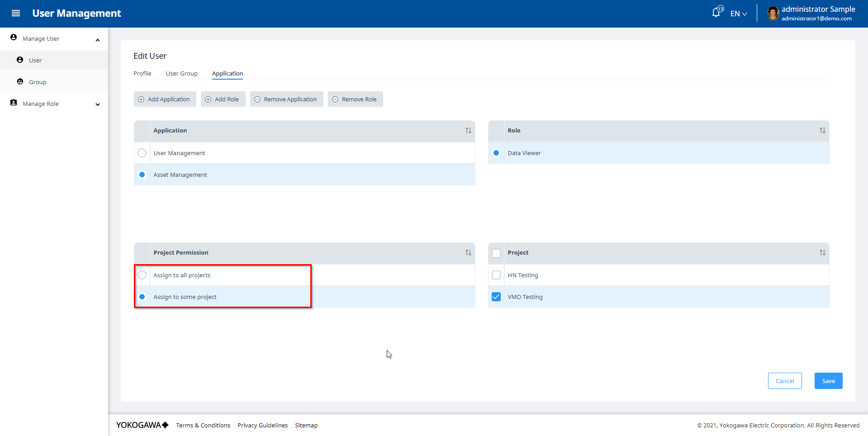Expand the Manage Role section
The image size is (868, 436).
pos(98,104)
